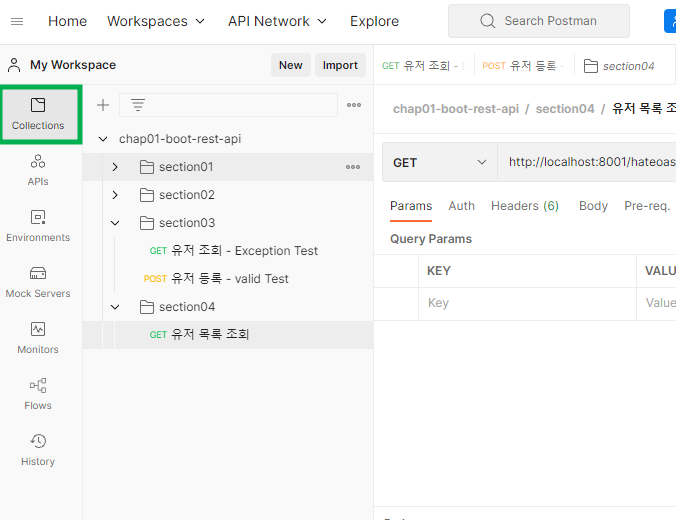The width and height of the screenshot is (676, 520).
Task: Click the New button
Action: pyautogui.click(x=291, y=65)
